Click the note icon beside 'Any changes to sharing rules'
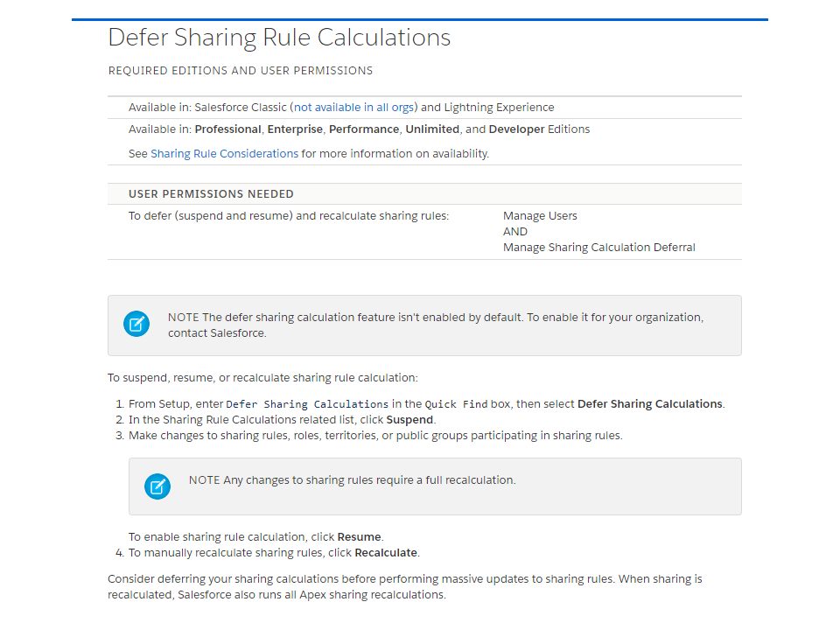 pyautogui.click(x=157, y=486)
